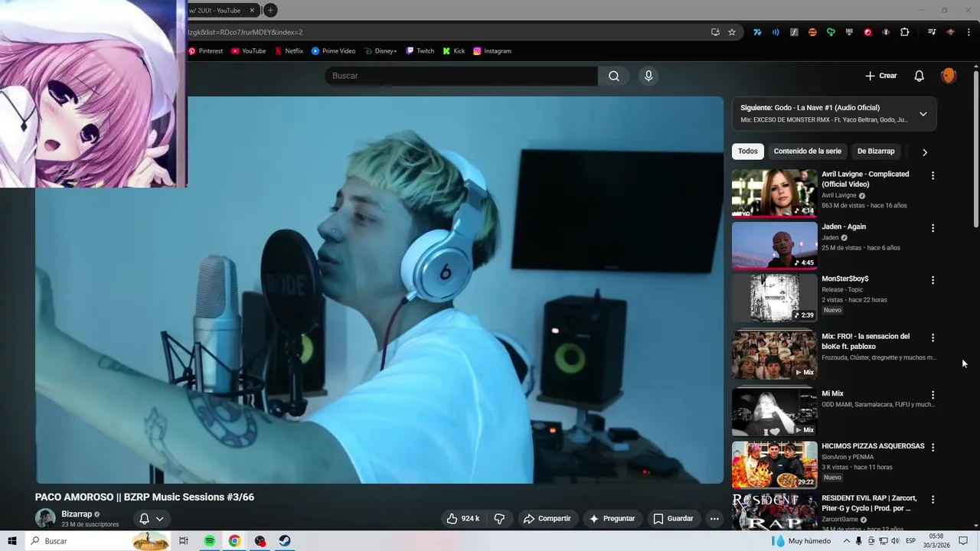The width and height of the screenshot is (980, 551).
Task: Click the YouTube search magnifier button
Action: click(x=614, y=76)
